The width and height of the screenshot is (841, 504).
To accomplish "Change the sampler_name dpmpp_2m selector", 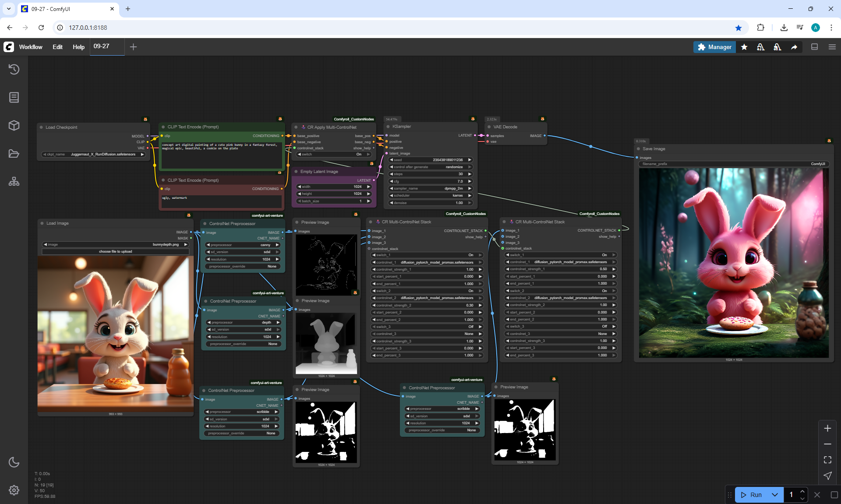I will coord(431,188).
